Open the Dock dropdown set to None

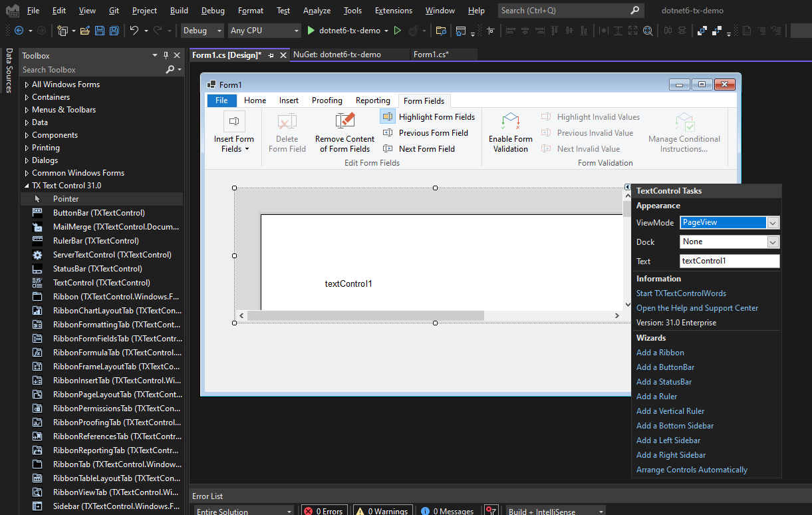[773, 242]
